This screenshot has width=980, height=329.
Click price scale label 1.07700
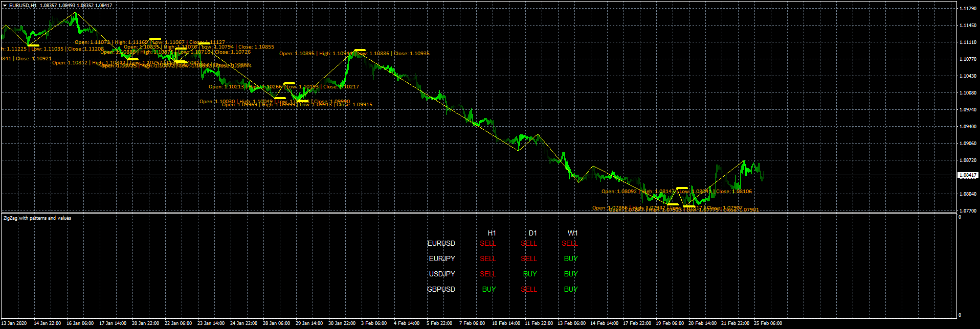[968, 210]
